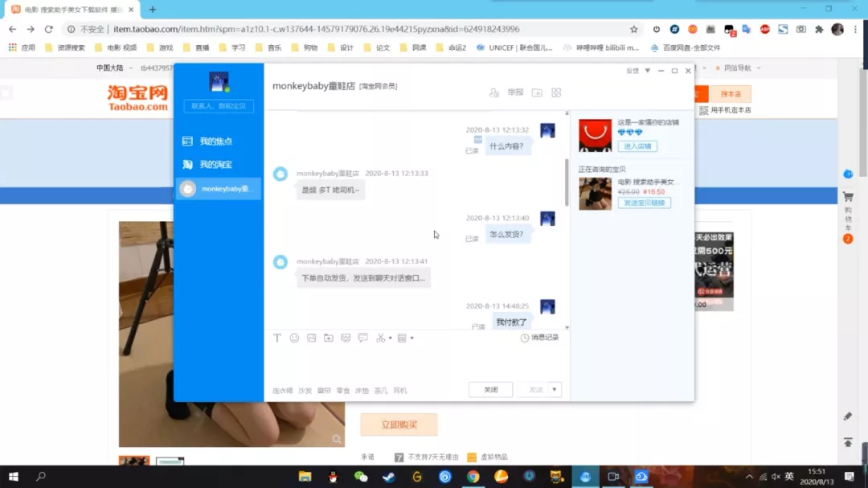The width and height of the screenshot is (868, 488).
Task: Click suggested word 连衣裙
Action: click(x=282, y=391)
